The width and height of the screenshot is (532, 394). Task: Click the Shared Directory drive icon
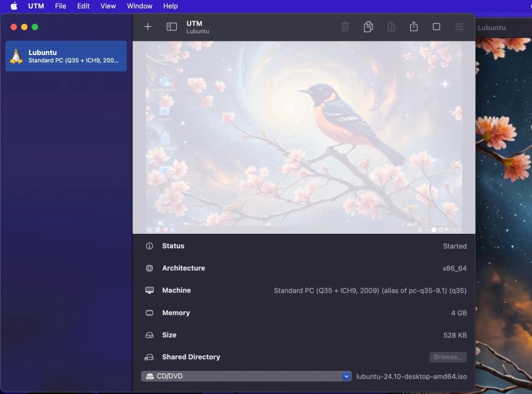click(149, 357)
